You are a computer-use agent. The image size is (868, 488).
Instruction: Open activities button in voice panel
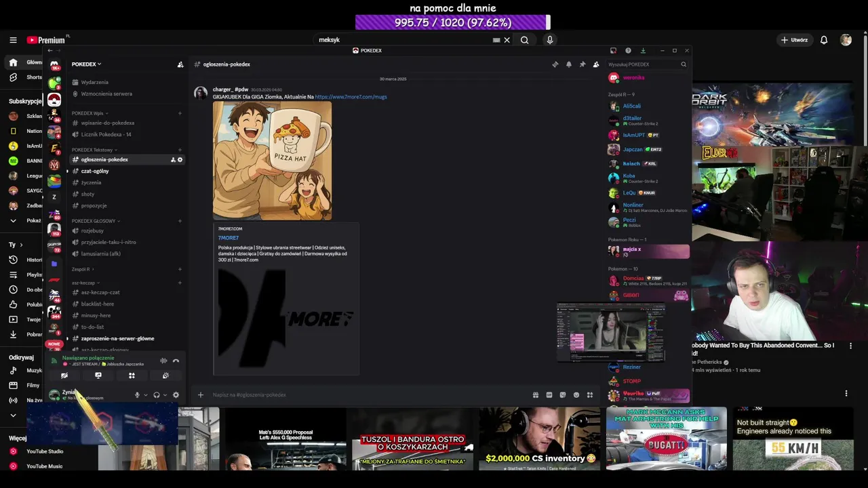132,375
